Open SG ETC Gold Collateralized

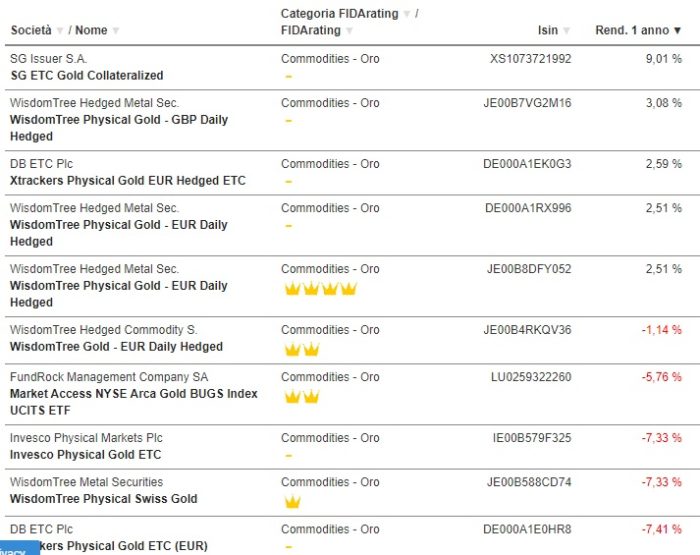[86, 75]
